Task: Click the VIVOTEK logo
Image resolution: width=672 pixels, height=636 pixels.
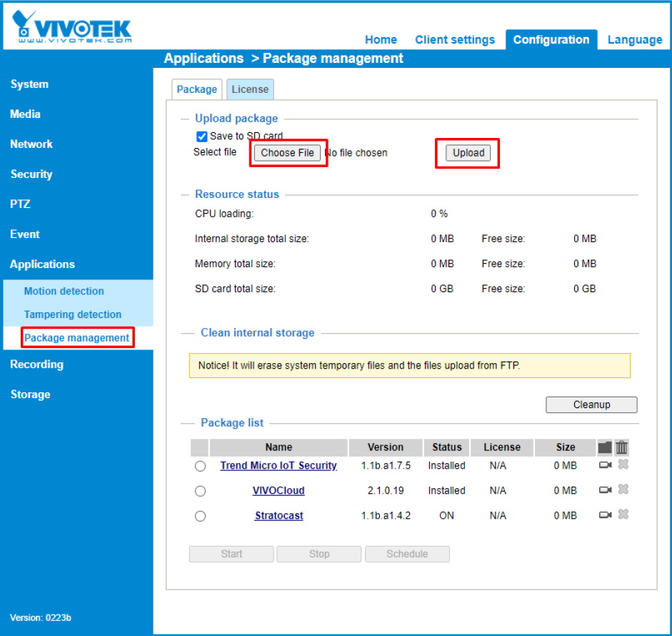Action: click(72, 28)
